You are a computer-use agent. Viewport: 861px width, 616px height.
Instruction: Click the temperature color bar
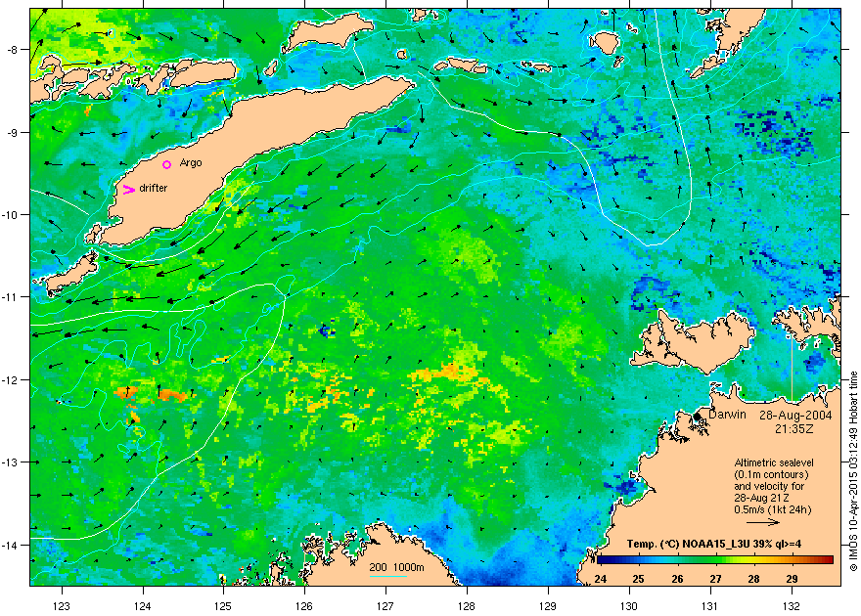click(x=715, y=560)
